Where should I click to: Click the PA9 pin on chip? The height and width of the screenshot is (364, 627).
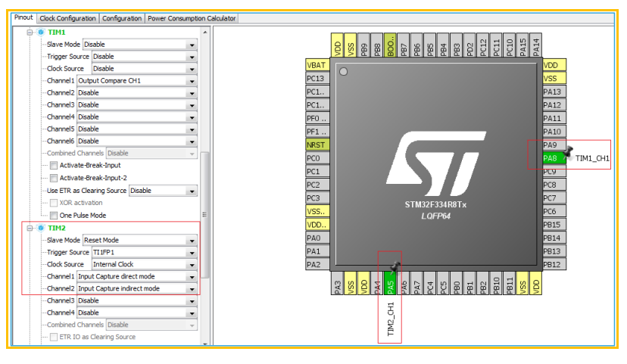point(554,145)
